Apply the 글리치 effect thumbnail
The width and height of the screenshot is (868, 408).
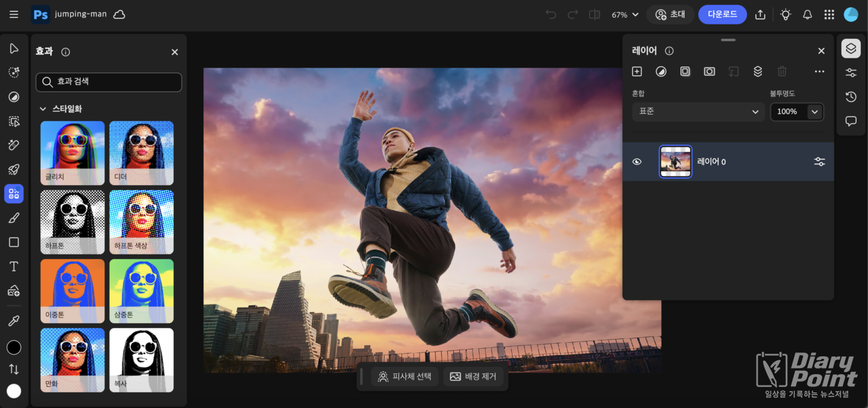click(73, 153)
